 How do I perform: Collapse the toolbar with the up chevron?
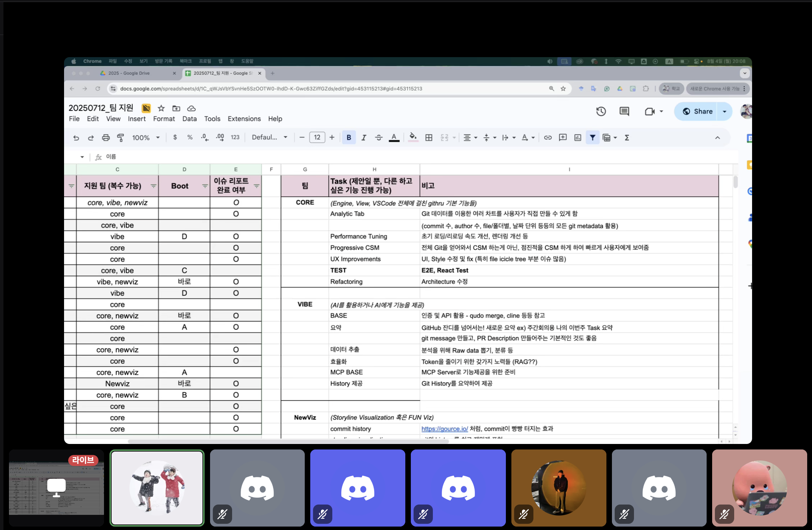coord(718,138)
